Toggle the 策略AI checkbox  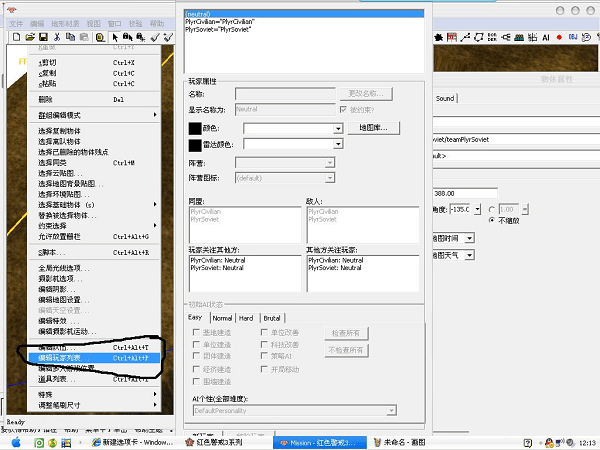click(x=265, y=355)
